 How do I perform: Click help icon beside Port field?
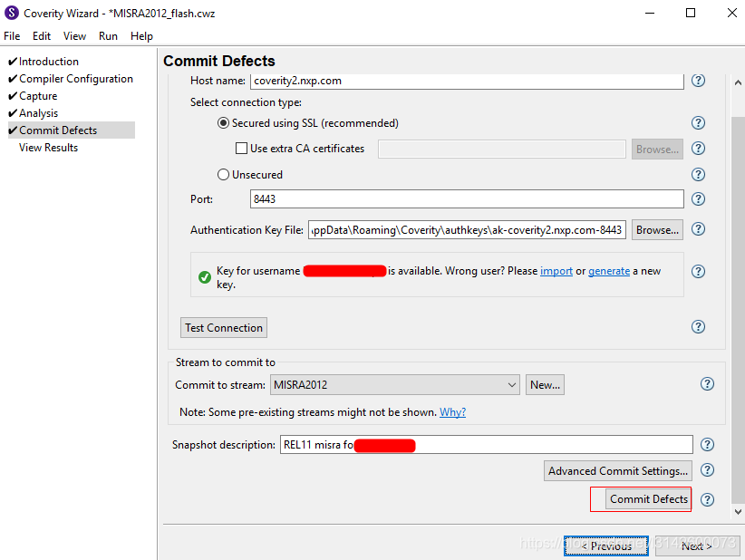(x=698, y=198)
